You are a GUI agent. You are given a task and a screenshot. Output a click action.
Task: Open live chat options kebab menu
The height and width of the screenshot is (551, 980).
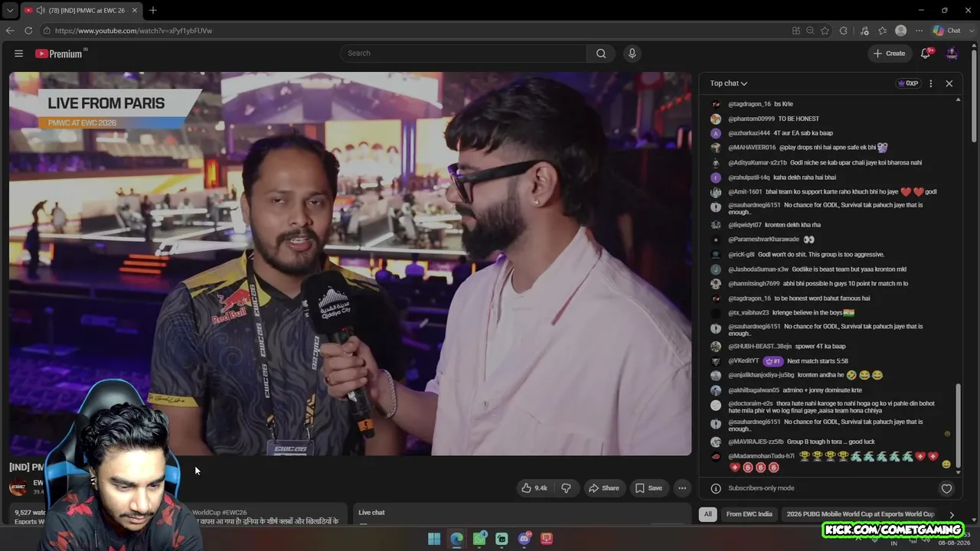tap(931, 83)
